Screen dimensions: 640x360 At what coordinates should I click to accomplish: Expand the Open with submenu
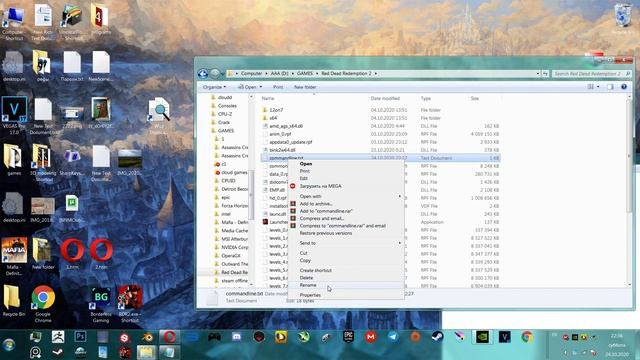(x=310, y=196)
